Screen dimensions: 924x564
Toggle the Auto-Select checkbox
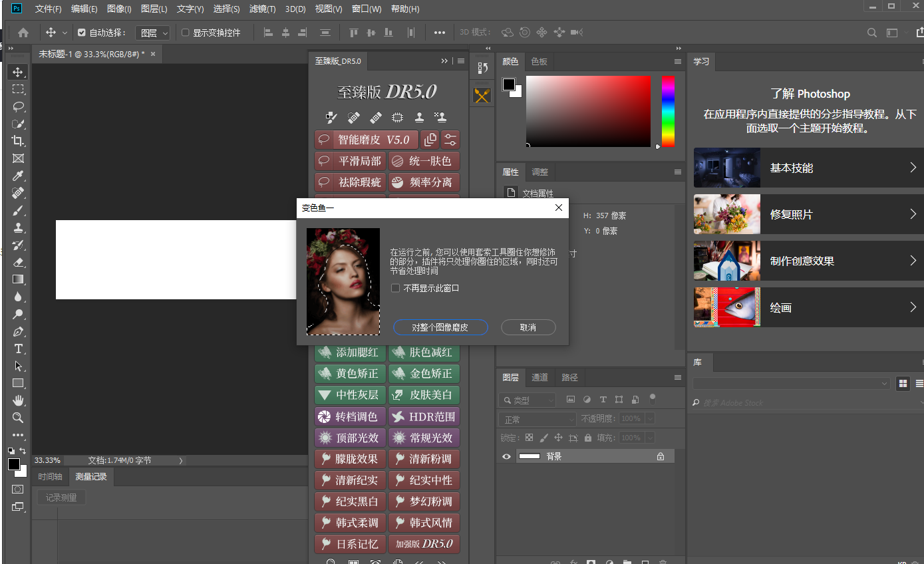[82, 32]
